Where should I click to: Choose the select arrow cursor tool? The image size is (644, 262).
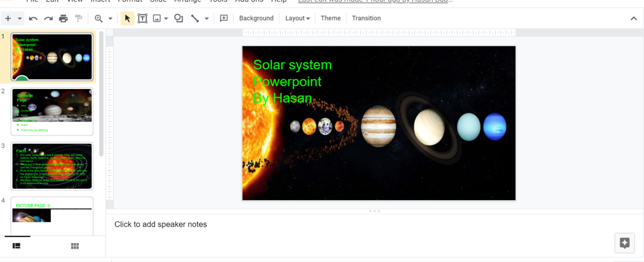click(127, 18)
